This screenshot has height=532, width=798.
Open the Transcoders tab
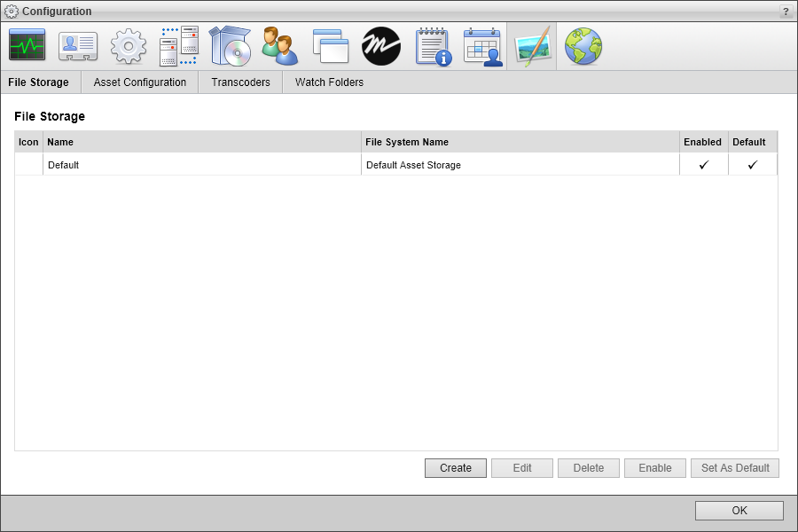coord(239,82)
